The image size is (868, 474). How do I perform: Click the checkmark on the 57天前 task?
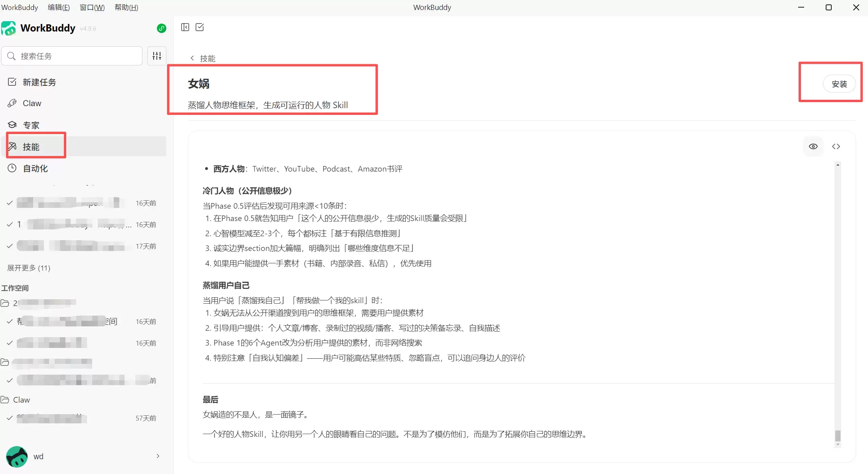click(x=10, y=418)
